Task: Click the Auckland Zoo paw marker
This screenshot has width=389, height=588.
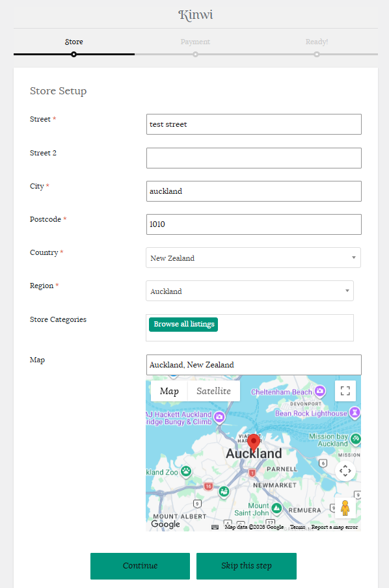Action: pyautogui.click(x=186, y=471)
